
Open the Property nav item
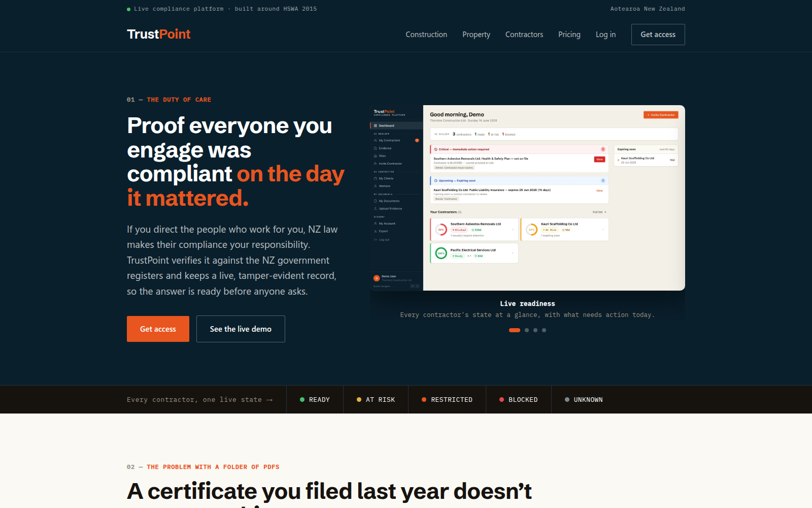click(x=476, y=35)
